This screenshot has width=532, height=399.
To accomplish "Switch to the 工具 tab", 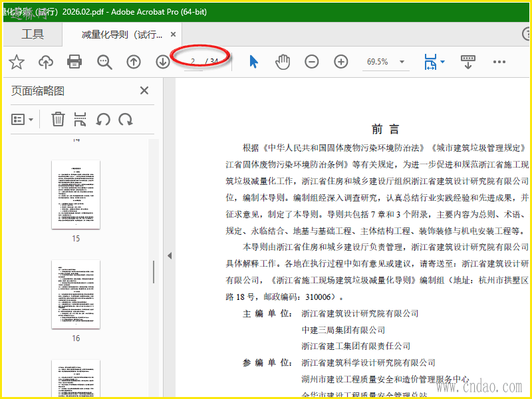I will pyautogui.click(x=33, y=35).
